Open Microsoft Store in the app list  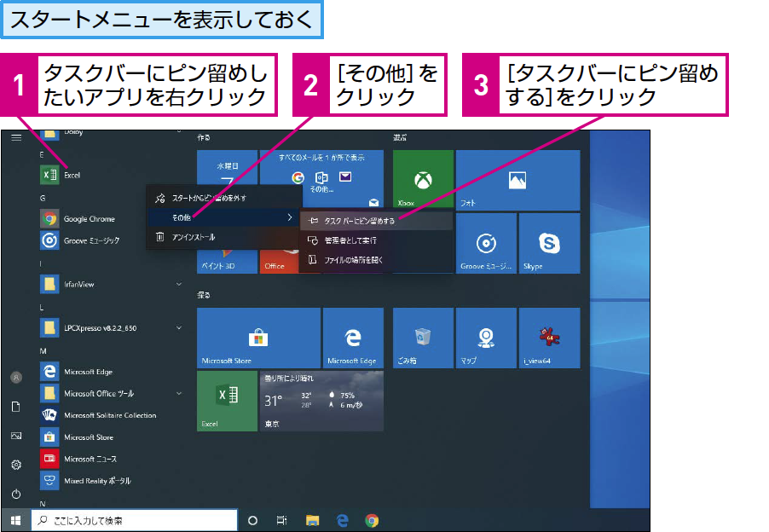[x=110, y=437]
